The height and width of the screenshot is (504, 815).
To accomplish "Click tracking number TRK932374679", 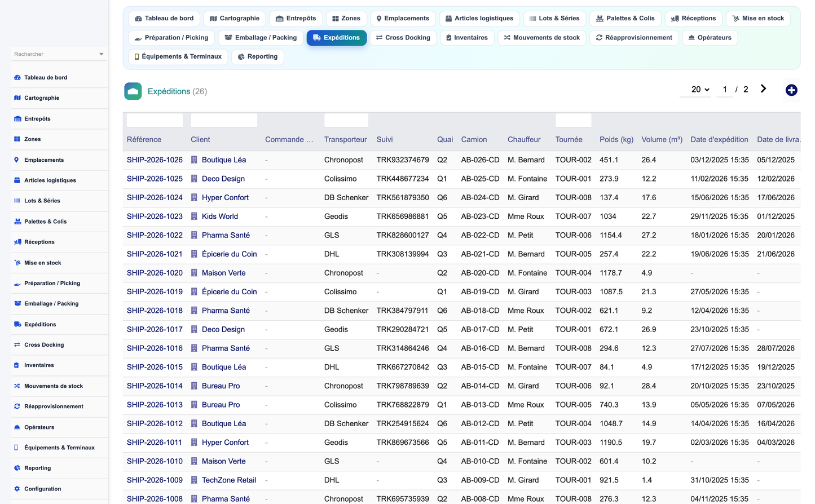I will pyautogui.click(x=403, y=160).
